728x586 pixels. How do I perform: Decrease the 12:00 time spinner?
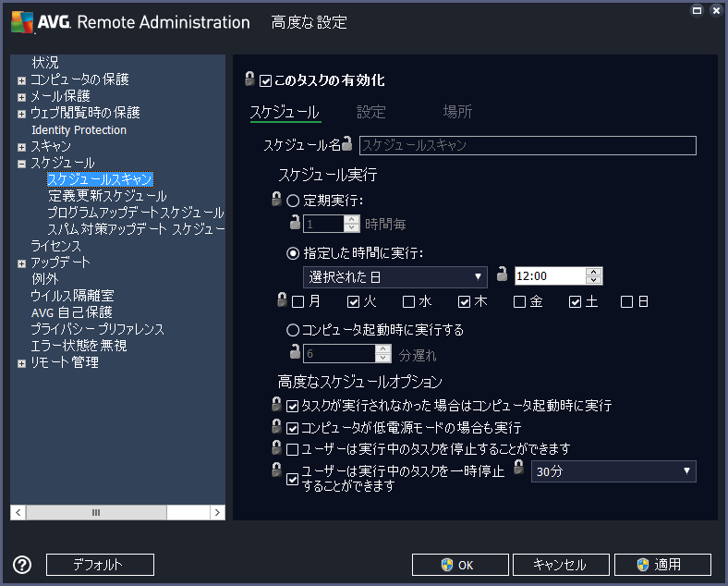593,280
